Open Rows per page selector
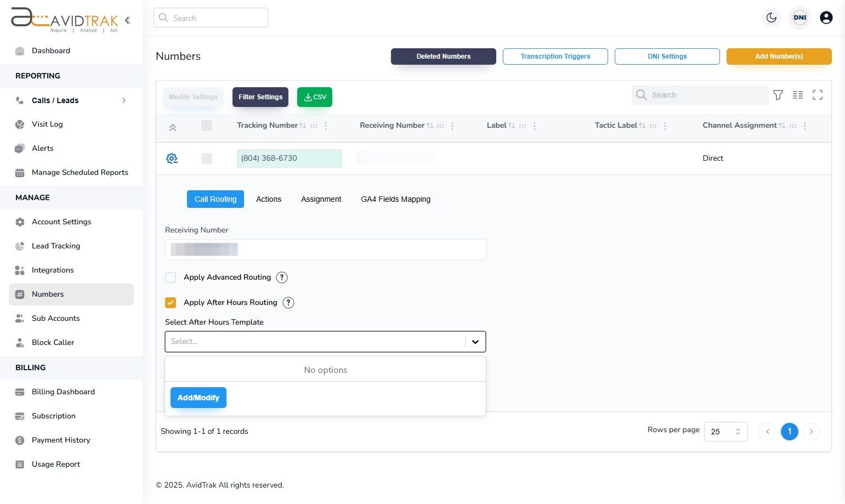Viewport: 845px width, 504px height. tap(725, 432)
